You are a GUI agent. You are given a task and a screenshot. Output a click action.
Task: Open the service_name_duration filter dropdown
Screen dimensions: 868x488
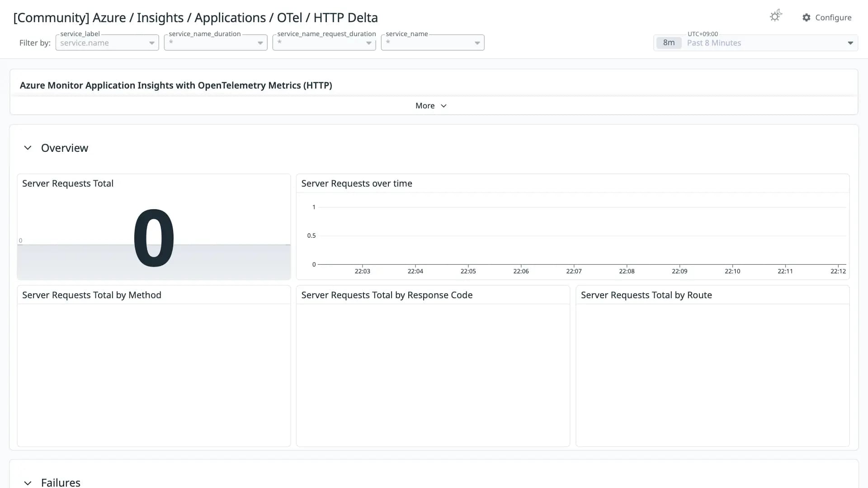click(x=216, y=42)
